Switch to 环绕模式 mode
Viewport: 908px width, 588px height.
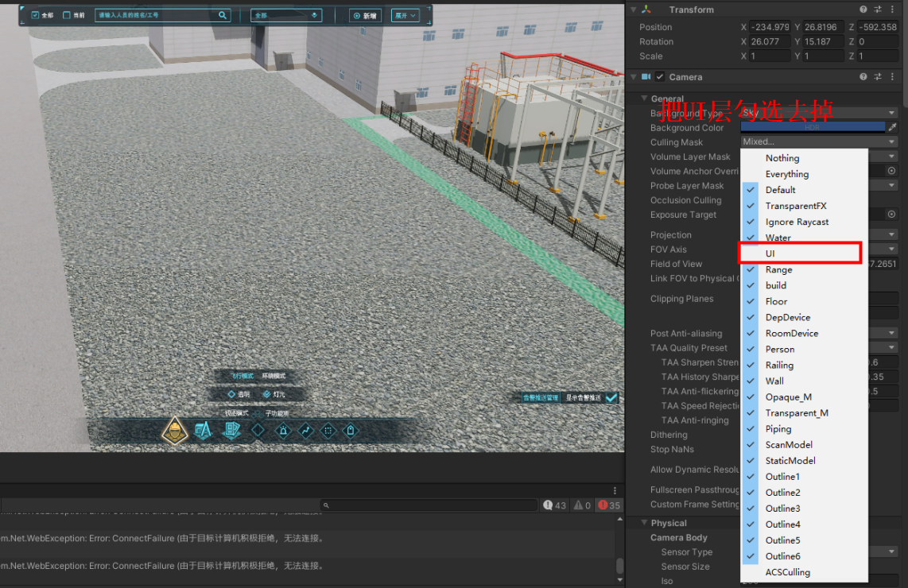pos(274,377)
